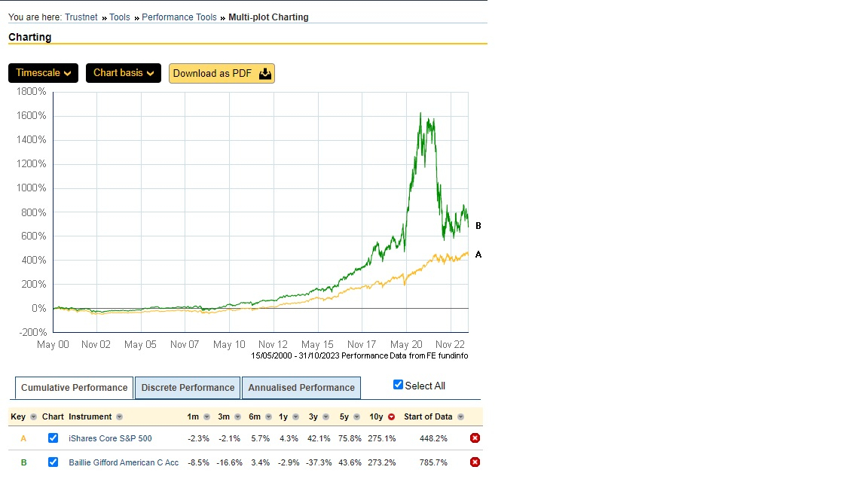This screenshot has width=868, height=488.
Task: Click the Key column sort icon
Action: click(33, 417)
